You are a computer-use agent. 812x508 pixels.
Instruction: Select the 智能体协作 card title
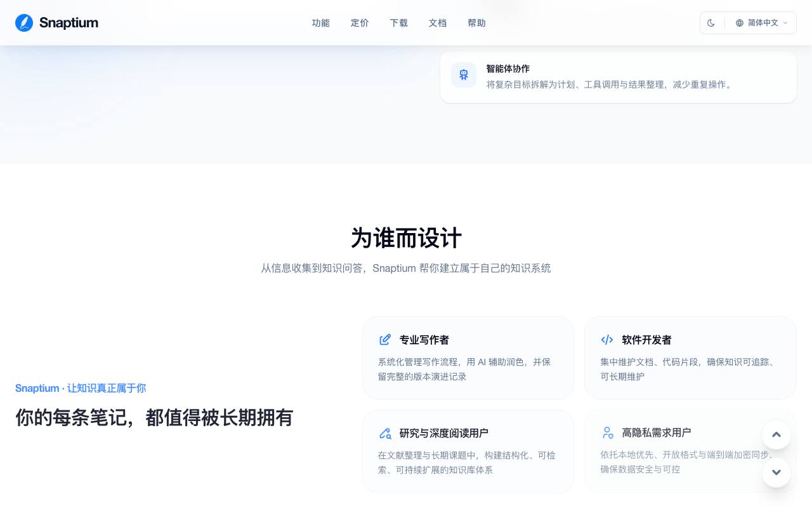(508, 69)
